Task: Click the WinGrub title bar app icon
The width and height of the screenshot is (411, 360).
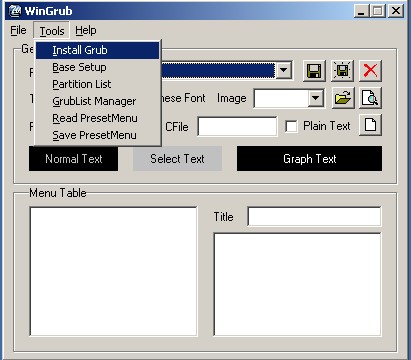Action: pos(14,11)
